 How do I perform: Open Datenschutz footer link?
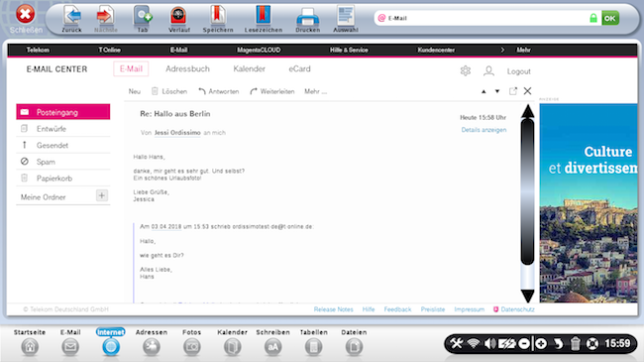(x=514, y=309)
